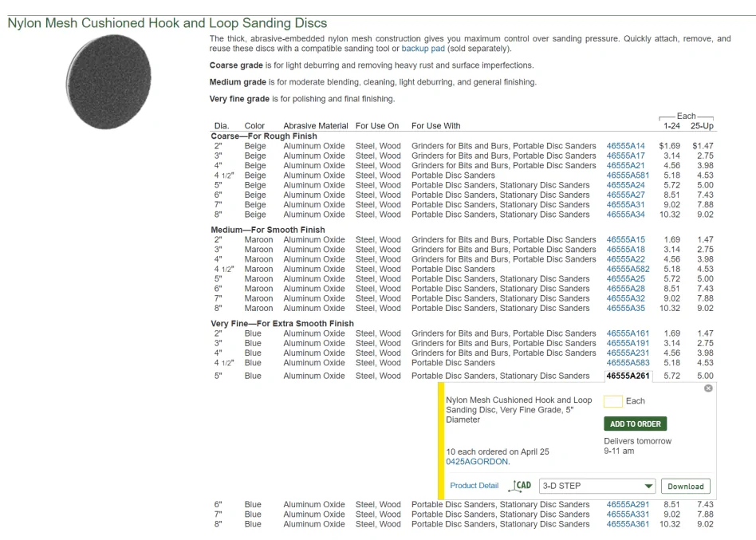Click the 'Medium—For Smooth Finish' section heading
Image resolution: width=756 pixels, height=540 pixels.
click(268, 230)
